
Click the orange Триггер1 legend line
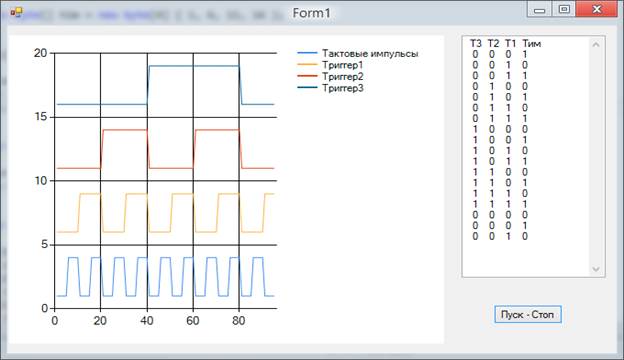pyautogui.click(x=307, y=64)
